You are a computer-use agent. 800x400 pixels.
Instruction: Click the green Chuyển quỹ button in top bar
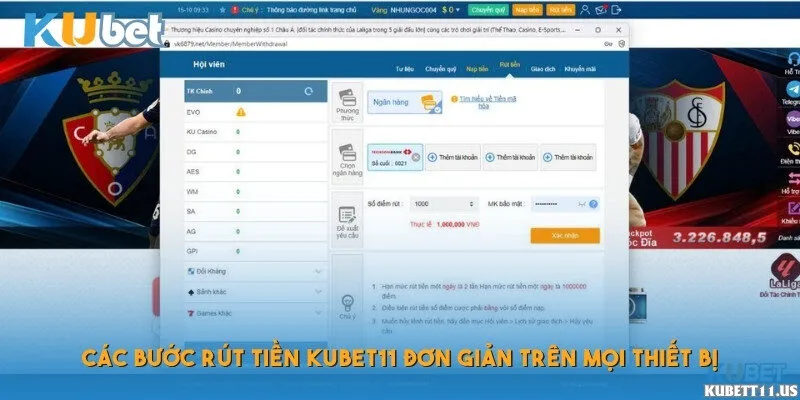pyautogui.click(x=488, y=10)
